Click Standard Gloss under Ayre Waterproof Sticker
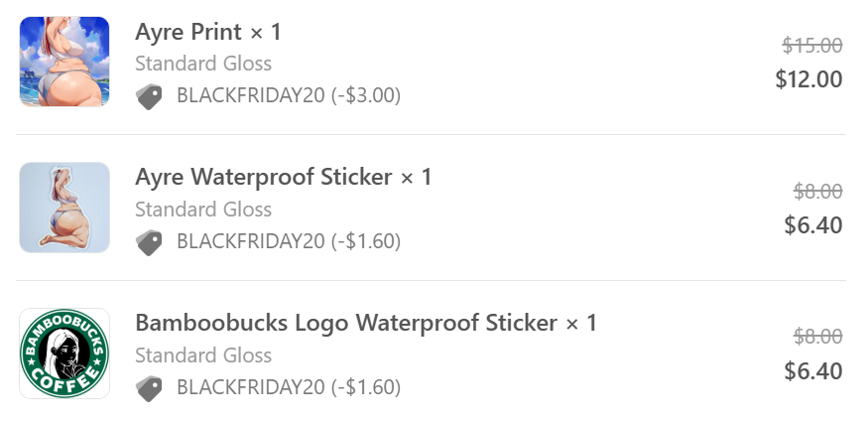 (203, 210)
